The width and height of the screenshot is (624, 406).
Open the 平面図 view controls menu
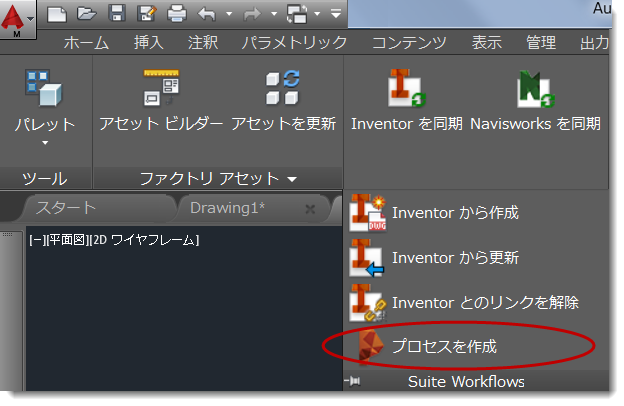tap(67, 240)
